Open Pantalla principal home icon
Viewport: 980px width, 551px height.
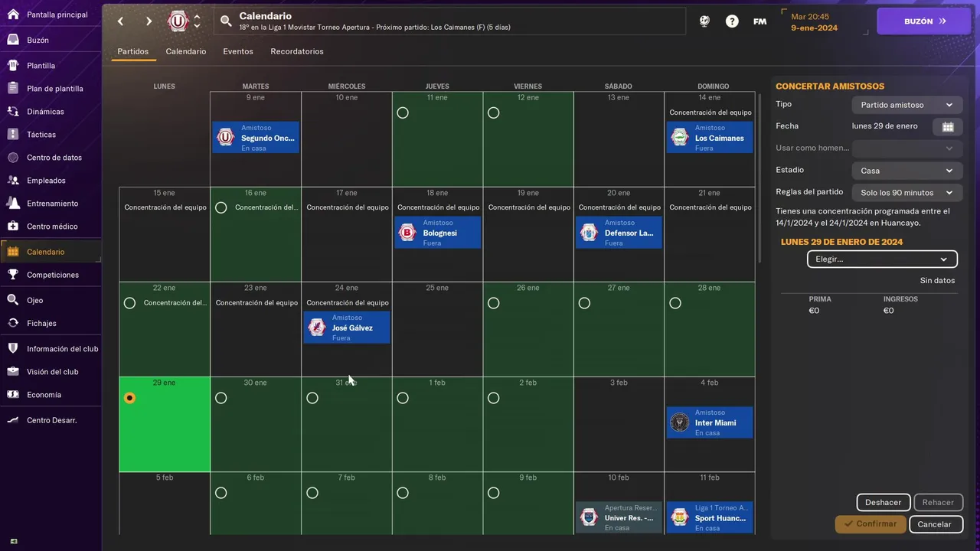[x=13, y=15]
